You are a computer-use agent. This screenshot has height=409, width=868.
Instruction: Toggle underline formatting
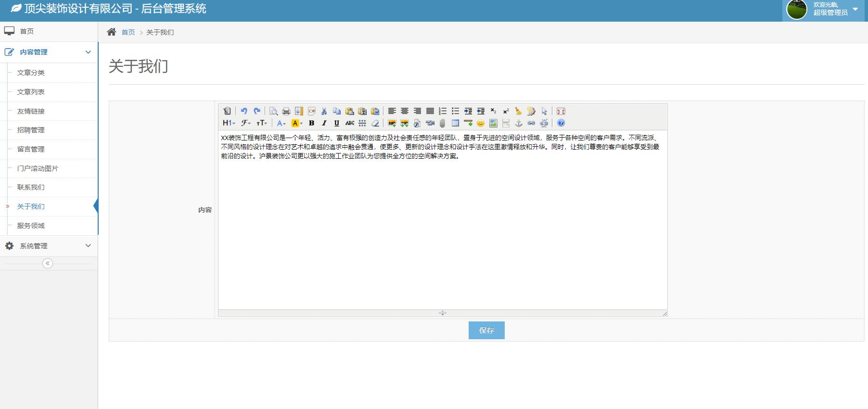(x=337, y=123)
